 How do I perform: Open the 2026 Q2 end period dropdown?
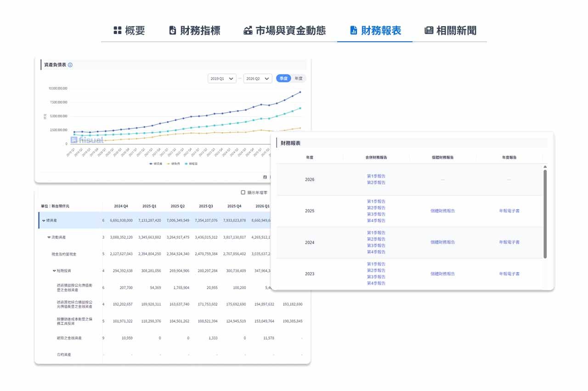coord(258,78)
